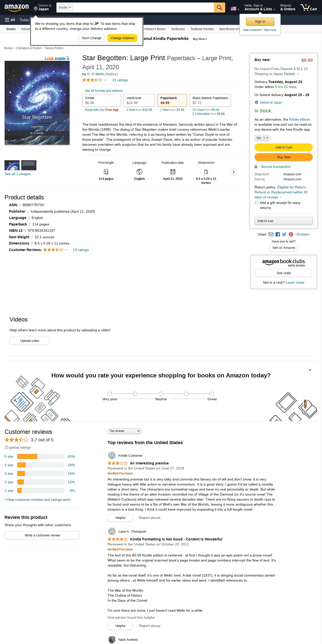Screen dimensions: 322x644
Task: Select the Very poor rating radio button
Action: pos(110,394)
